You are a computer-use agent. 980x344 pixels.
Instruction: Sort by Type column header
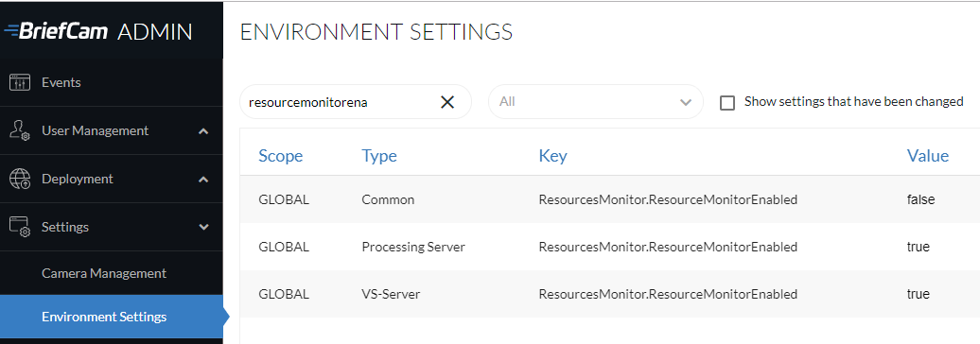click(379, 155)
